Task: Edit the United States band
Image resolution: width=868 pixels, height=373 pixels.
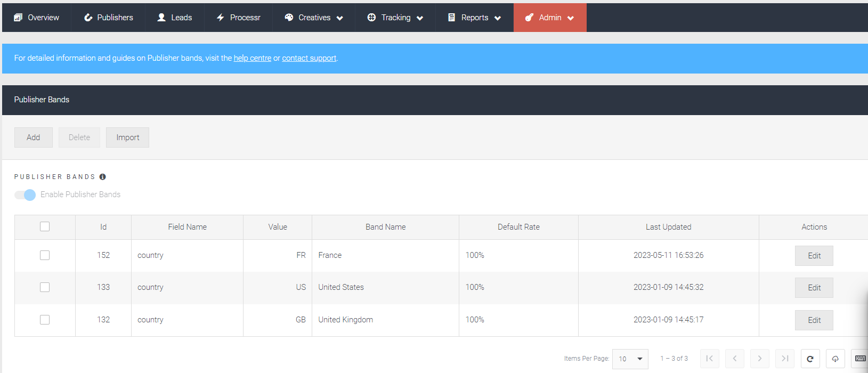Action: click(814, 288)
